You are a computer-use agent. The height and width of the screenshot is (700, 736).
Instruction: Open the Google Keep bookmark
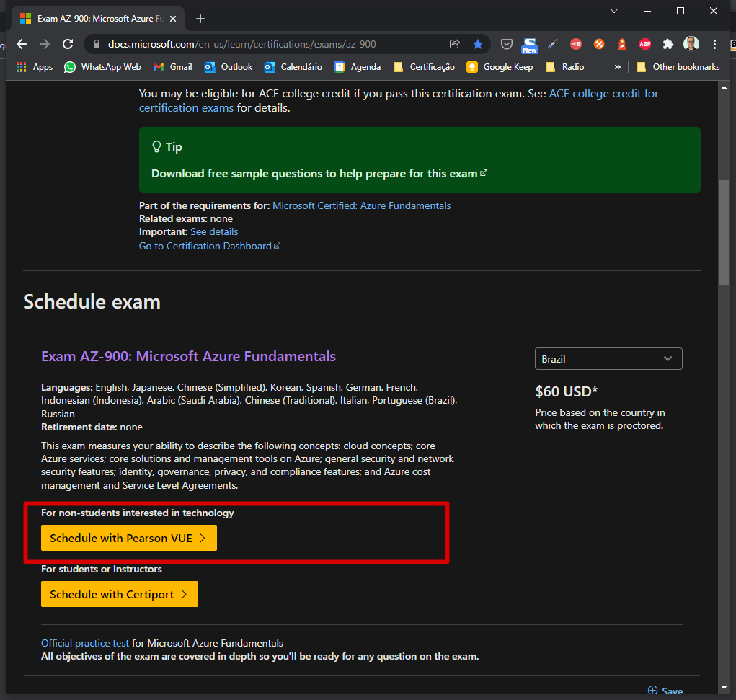[x=500, y=67]
